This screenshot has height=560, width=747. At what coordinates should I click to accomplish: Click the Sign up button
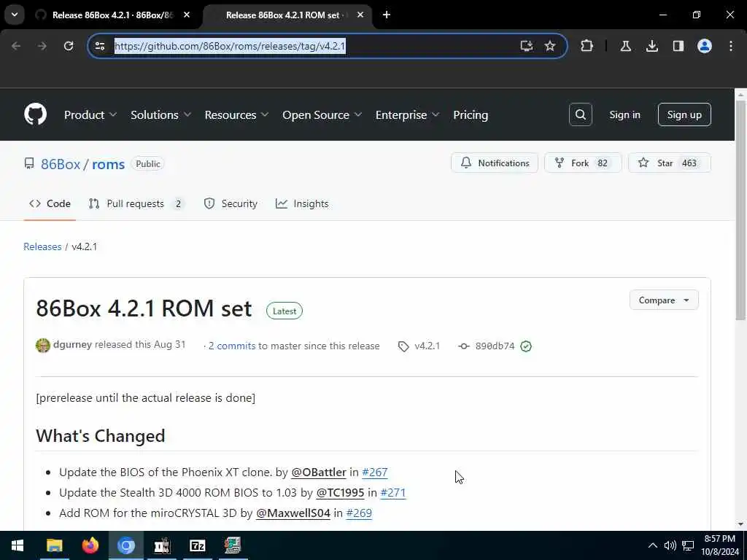(x=684, y=114)
